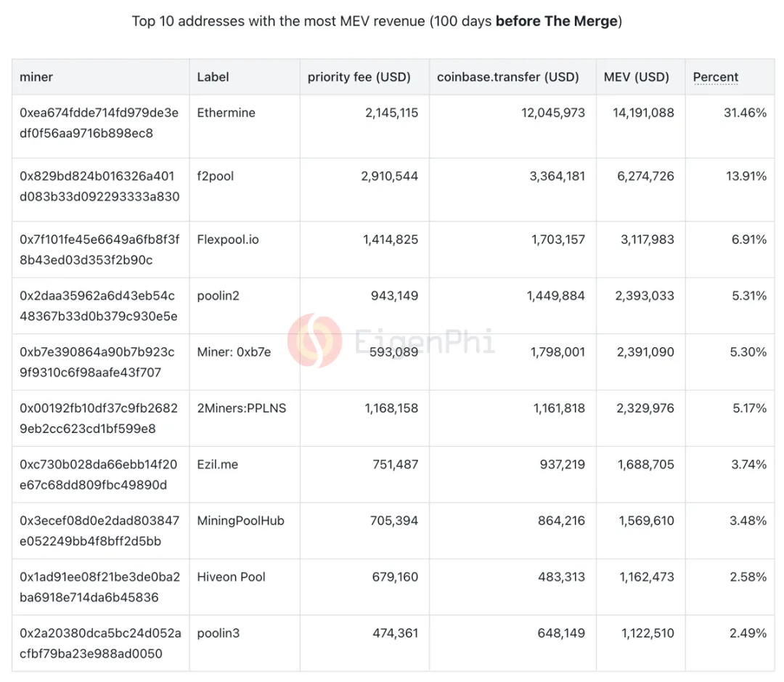Select the Ethermine label cell
Image resolution: width=784 pixels, height=682 pixels.
coord(226,113)
